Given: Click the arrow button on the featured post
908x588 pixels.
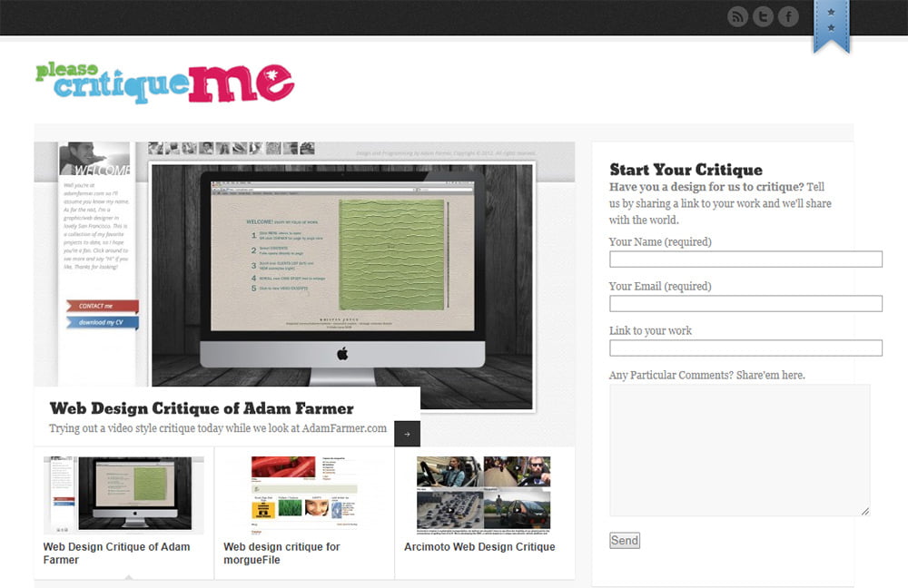Looking at the screenshot, I should coord(409,433).
